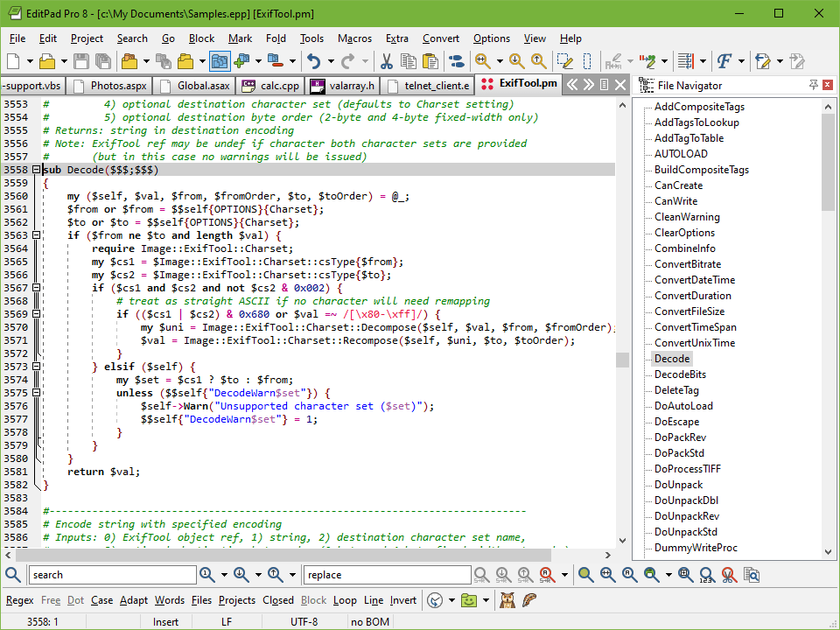Open the Undo history dropdown arrow
The height and width of the screenshot is (630, 840).
(x=331, y=61)
